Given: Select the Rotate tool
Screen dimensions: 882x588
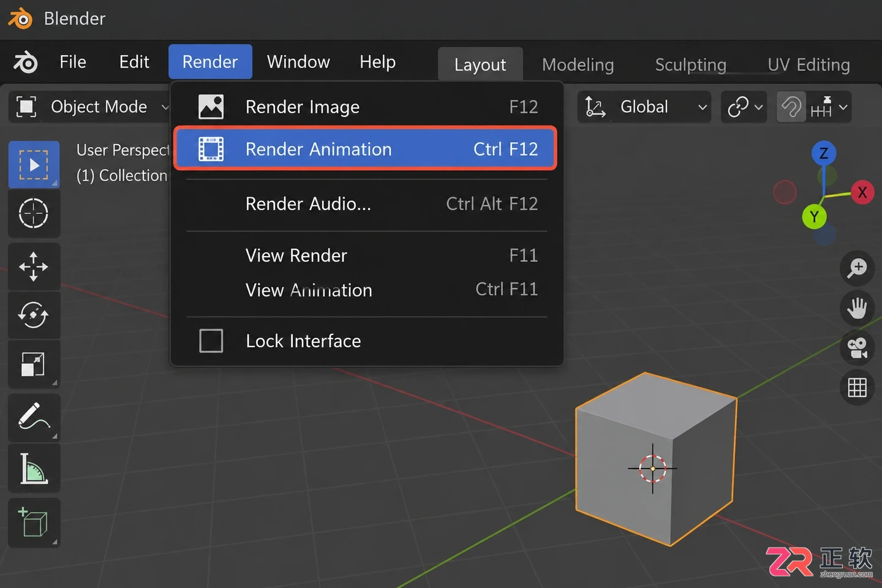Looking at the screenshot, I should coord(34,315).
